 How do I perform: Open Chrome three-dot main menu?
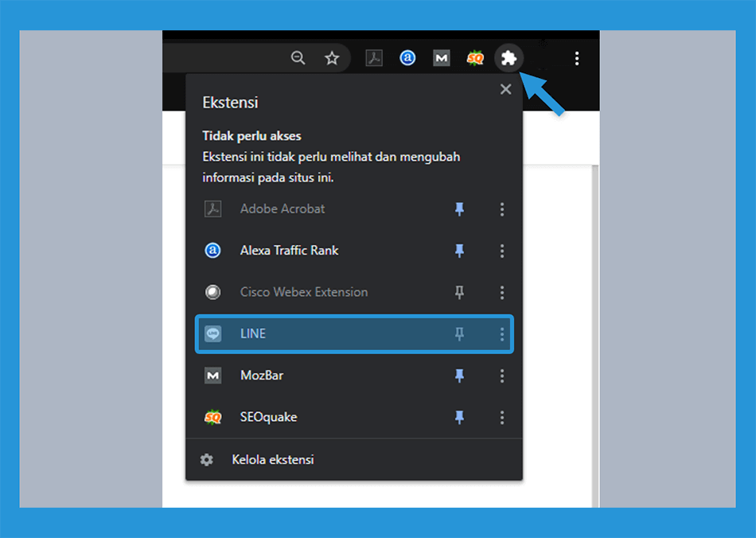577,58
